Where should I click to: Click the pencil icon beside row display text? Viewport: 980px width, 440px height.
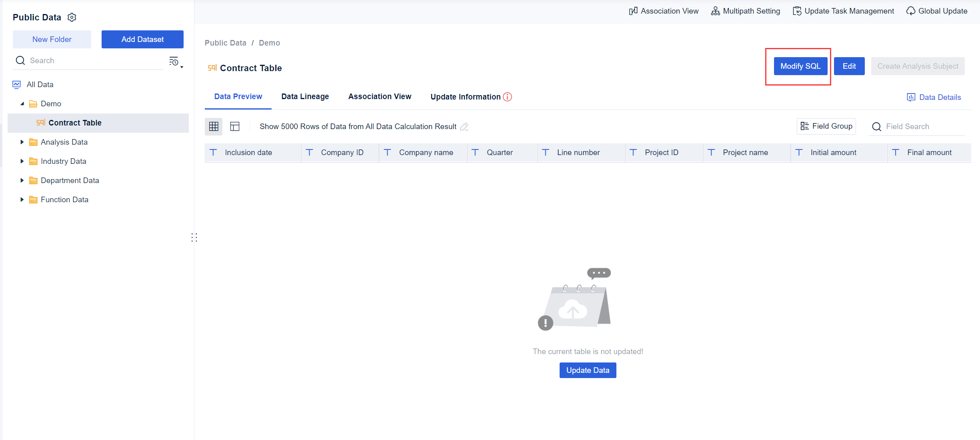click(x=464, y=127)
